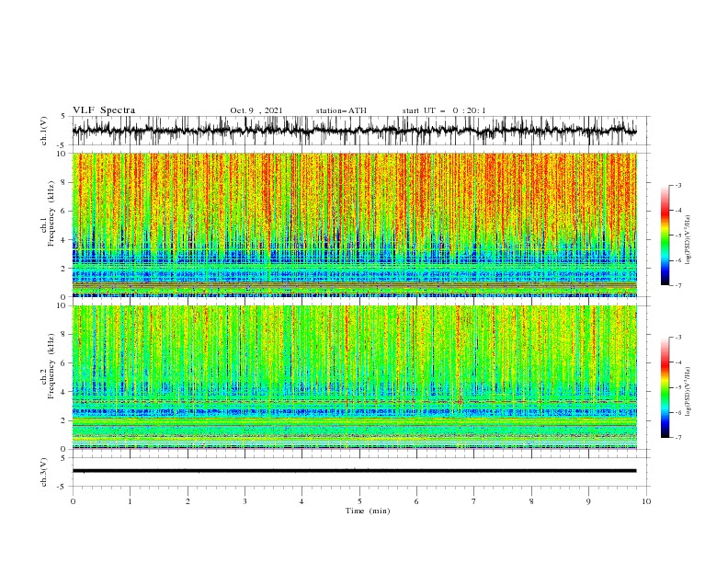Image resolution: width=728 pixels, height=563 pixels.
Task: Click the ch.1 'log(PSD)(V²/Hz)' color bar label
Action: click(x=688, y=240)
